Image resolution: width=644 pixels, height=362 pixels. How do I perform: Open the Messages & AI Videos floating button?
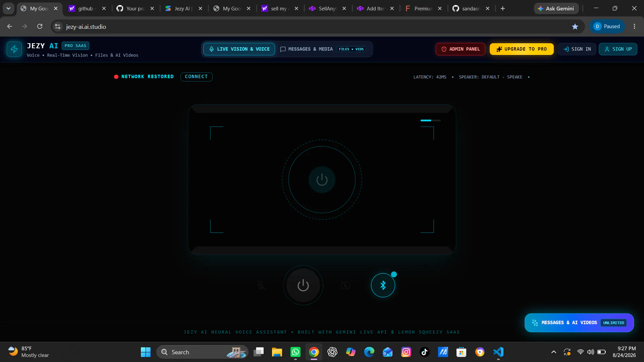click(579, 323)
